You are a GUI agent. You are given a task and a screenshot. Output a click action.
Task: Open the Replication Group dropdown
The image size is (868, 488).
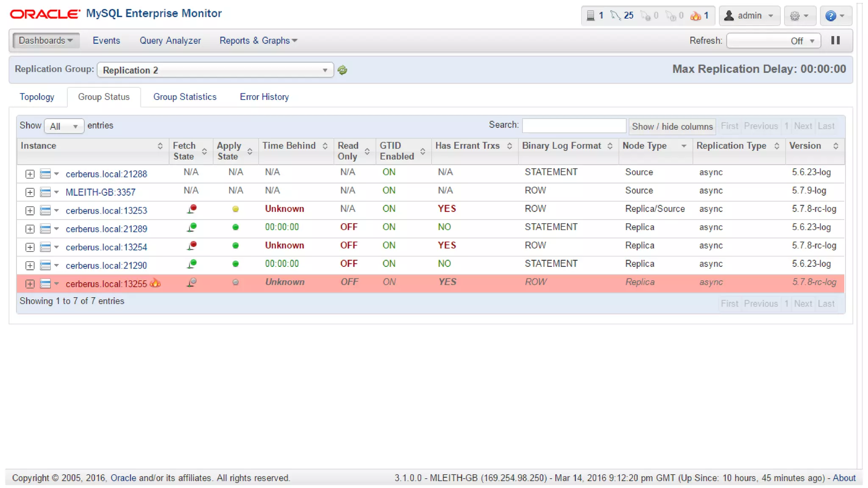pyautogui.click(x=215, y=70)
